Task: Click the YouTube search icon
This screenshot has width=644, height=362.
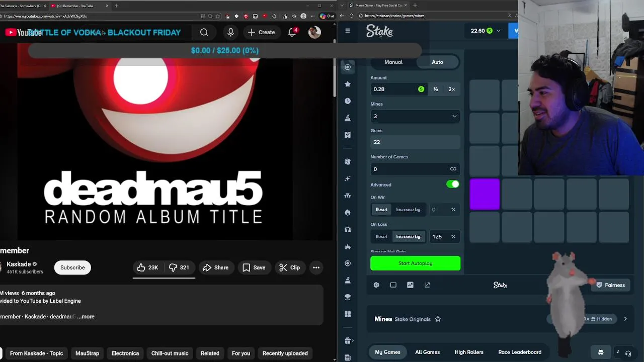Action: pos(204,32)
